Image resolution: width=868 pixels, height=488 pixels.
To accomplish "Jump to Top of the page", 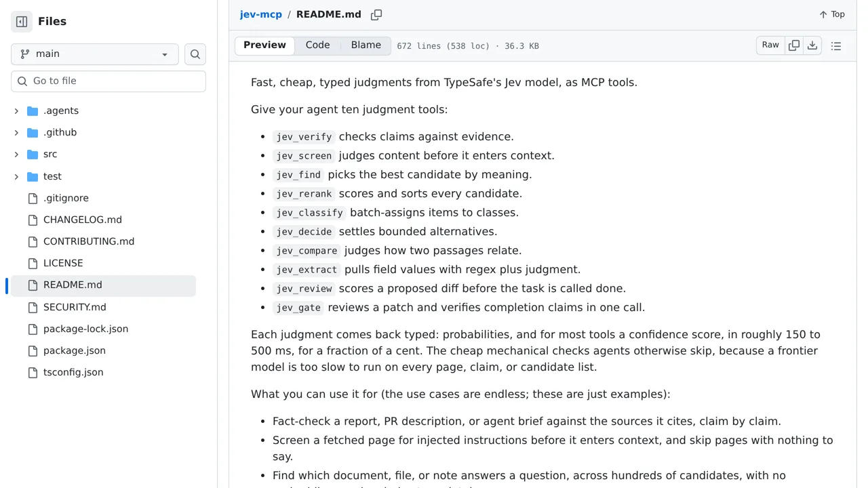I will [832, 14].
